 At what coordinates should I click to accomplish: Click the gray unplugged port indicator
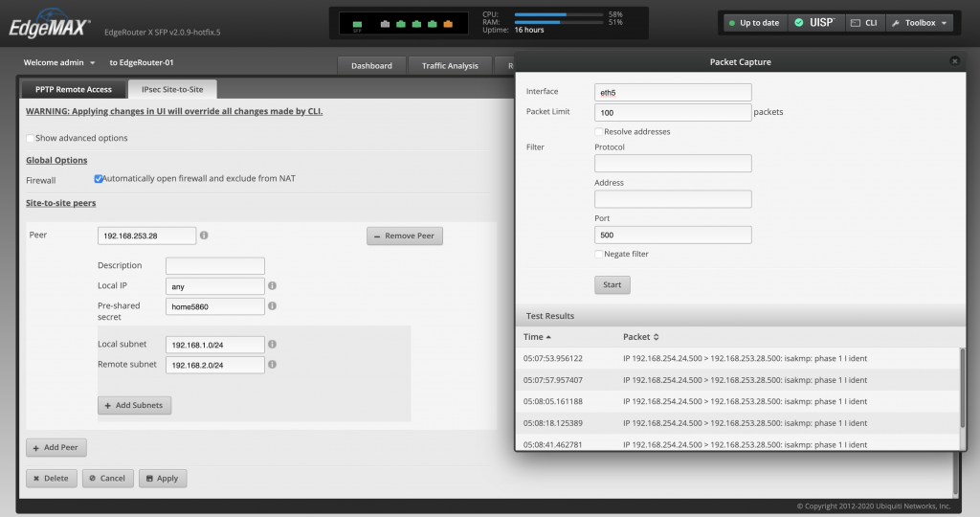pos(385,24)
